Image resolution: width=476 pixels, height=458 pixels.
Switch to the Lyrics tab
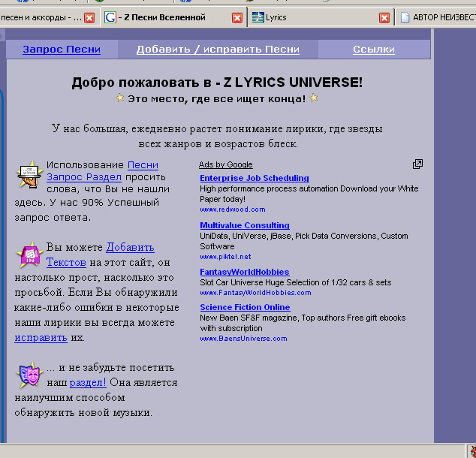point(315,17)
